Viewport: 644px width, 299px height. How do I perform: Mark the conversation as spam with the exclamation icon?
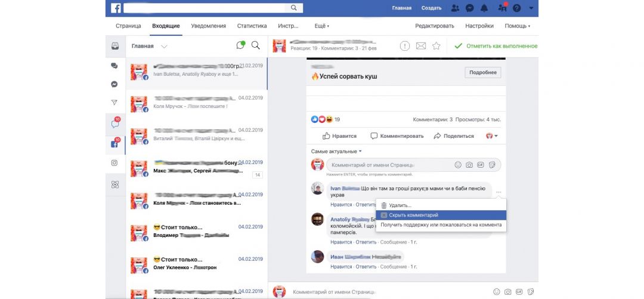pyautogui.click(x=405, y=46)
